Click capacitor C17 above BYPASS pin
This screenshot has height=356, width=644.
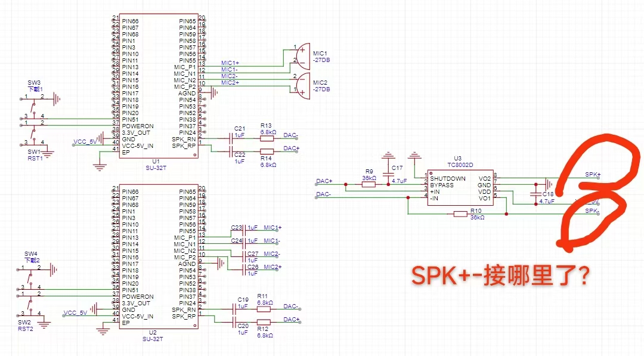[x=389, y=172]
